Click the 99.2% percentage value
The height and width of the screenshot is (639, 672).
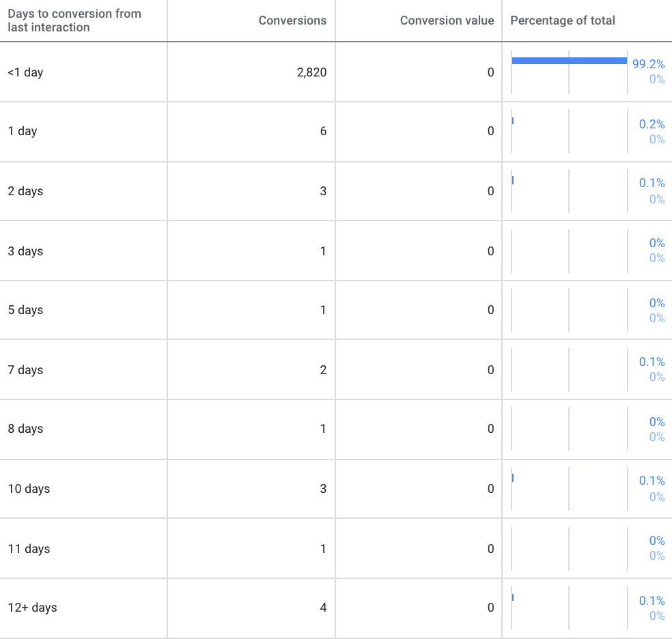648,64
